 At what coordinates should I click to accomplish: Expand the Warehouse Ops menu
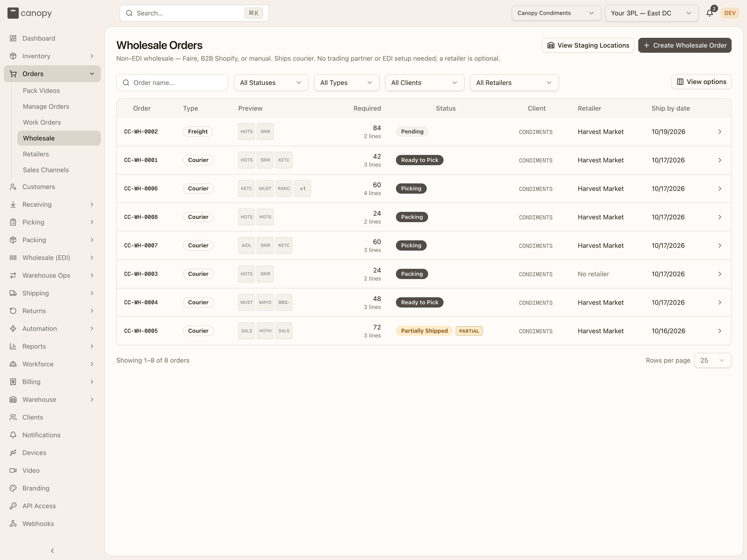pyautogui.click(x=52, y=275)
